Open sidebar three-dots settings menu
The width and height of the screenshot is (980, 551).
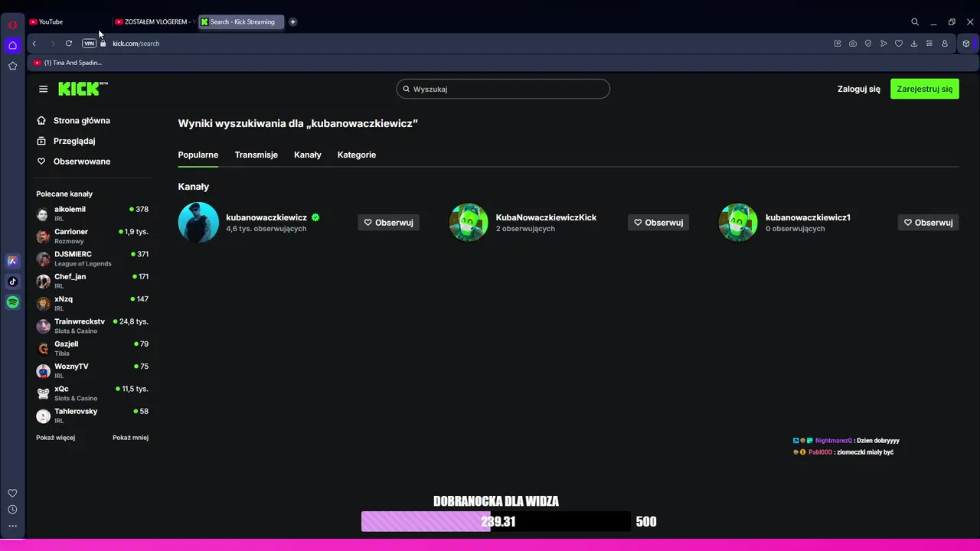coord(12,526)
